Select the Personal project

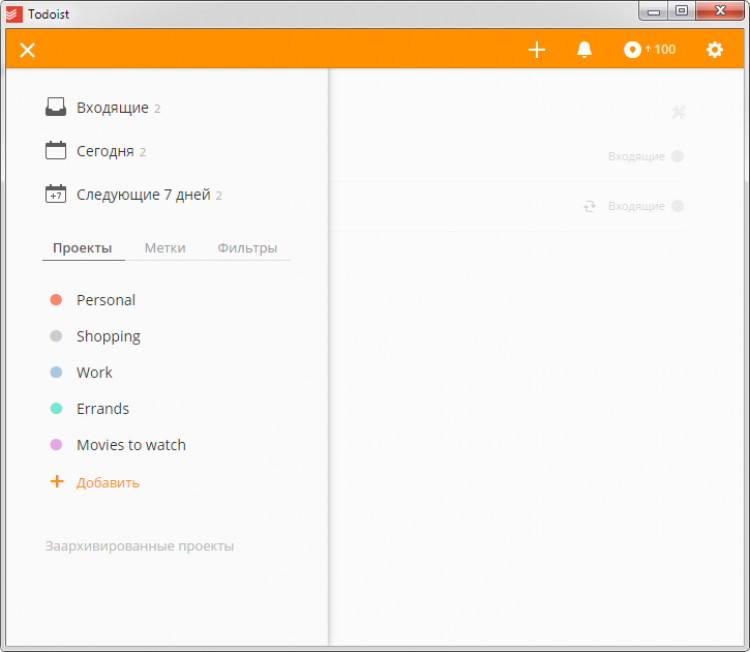coord(106,300)
